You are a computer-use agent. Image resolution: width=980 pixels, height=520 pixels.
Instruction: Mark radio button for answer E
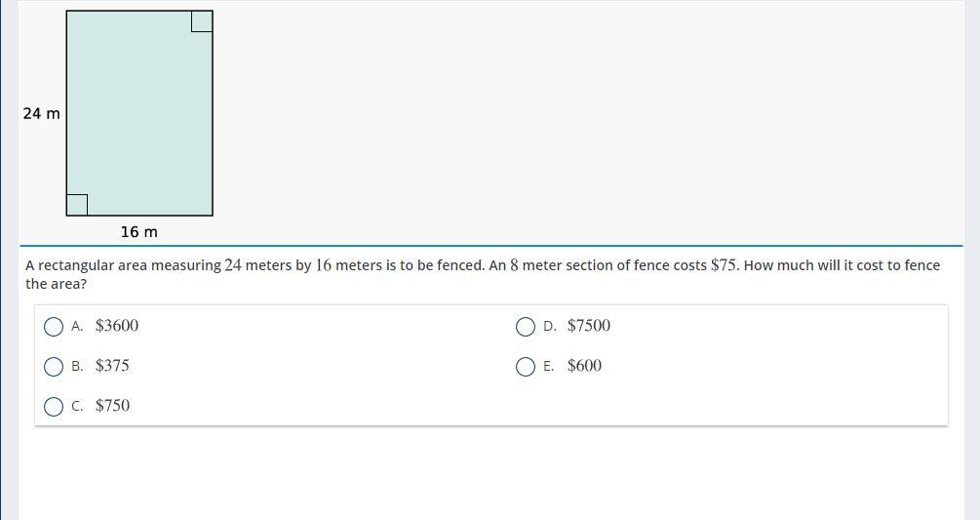(x=526, y=367)
